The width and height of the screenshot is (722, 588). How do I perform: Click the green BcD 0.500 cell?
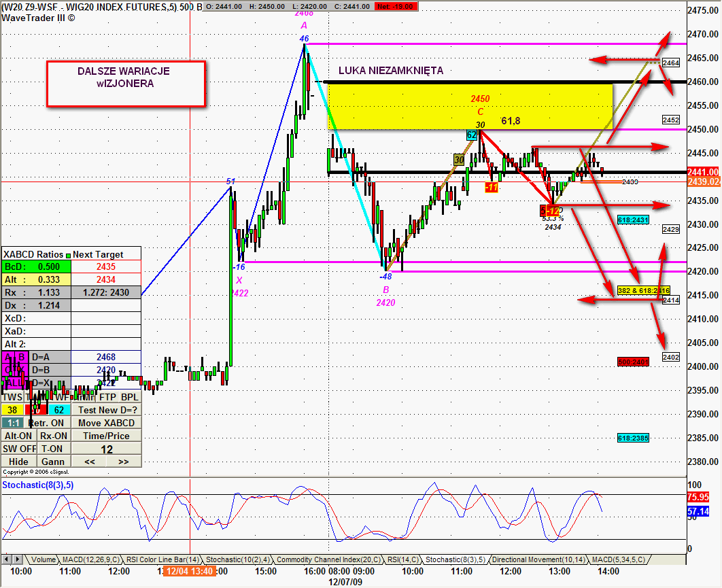pos(37,266)
